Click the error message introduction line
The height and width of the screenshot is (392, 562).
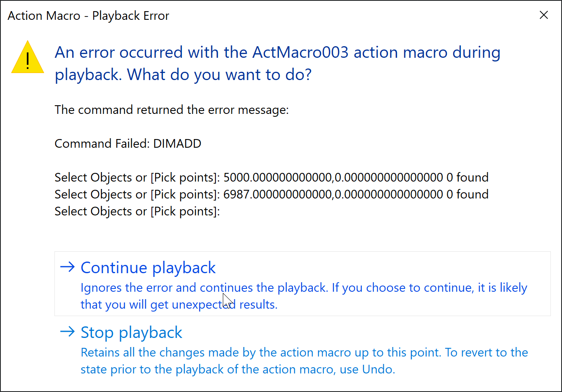[x=172, y=109]
